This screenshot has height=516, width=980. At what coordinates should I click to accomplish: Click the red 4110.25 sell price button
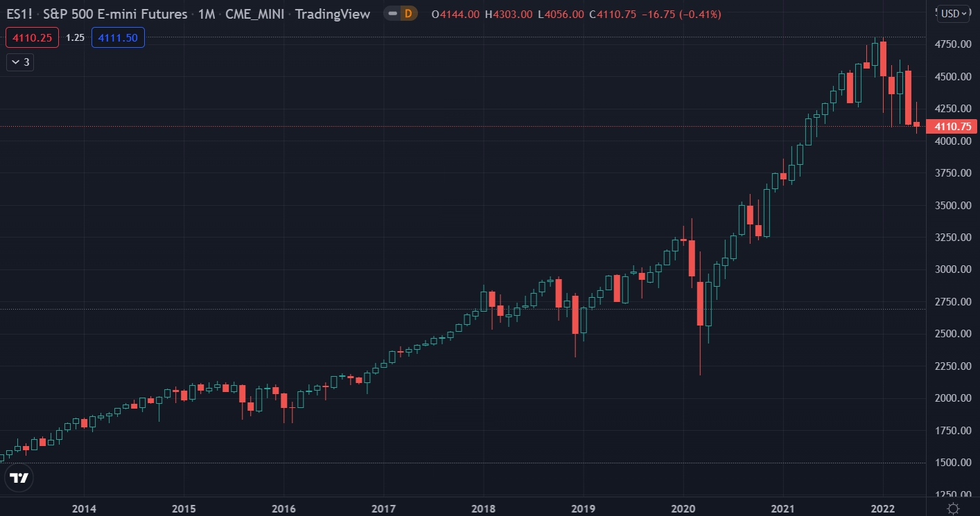32,37
